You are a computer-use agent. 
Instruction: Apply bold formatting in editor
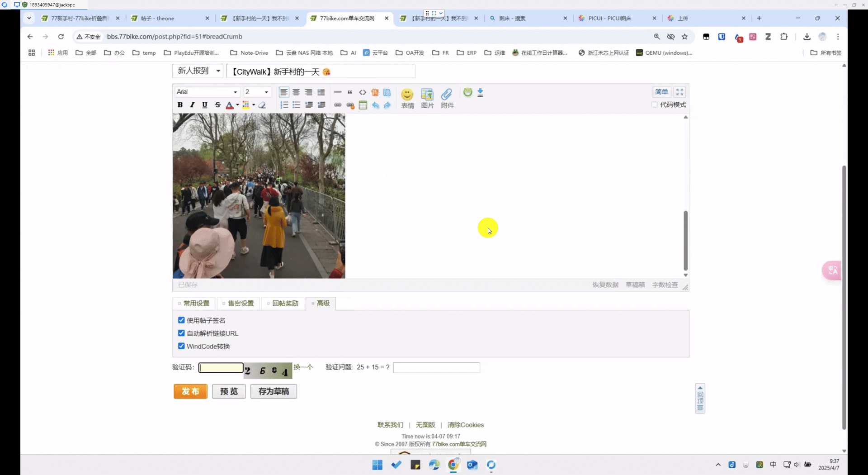(180, 105)
